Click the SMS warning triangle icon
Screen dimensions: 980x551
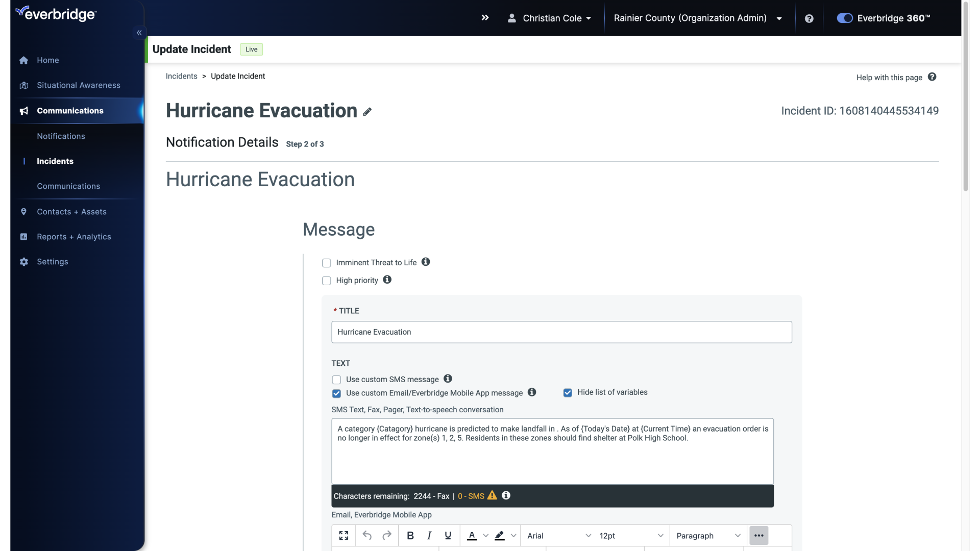tap(492, 495)
